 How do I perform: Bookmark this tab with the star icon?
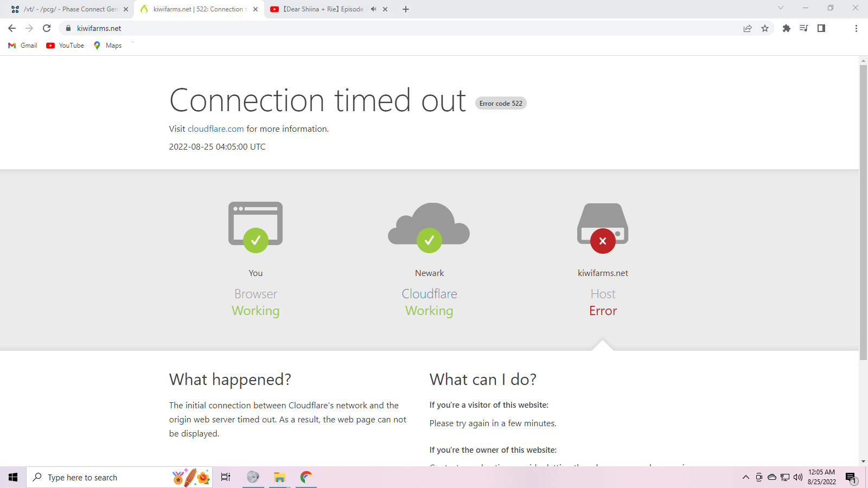pos(765,28)
